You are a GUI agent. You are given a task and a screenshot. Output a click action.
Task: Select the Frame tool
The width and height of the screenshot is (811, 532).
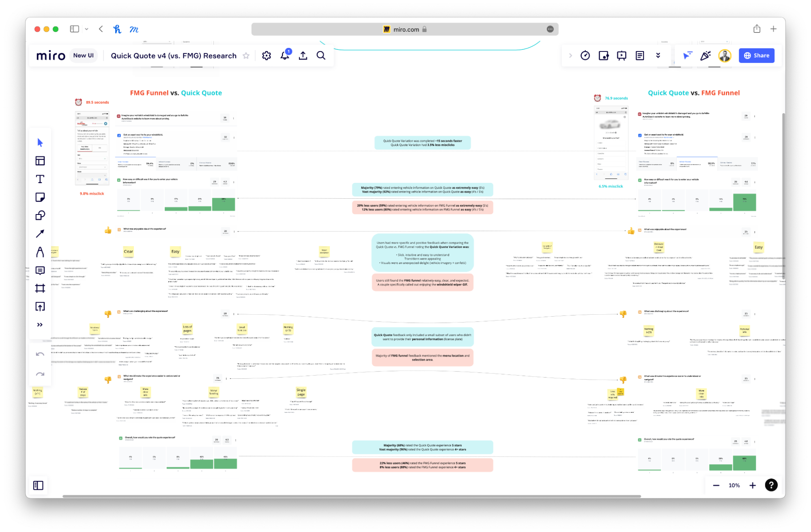pyautogui.click(x=40, y=289)
